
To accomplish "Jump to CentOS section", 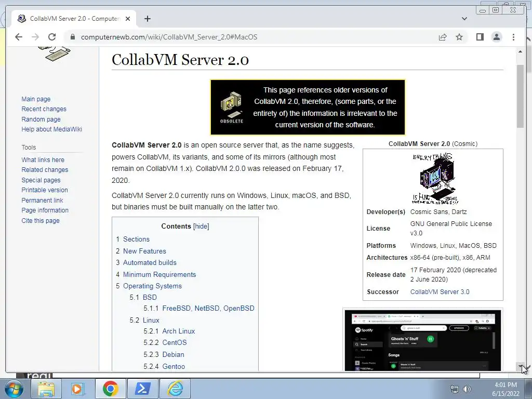I will point(175,343).
